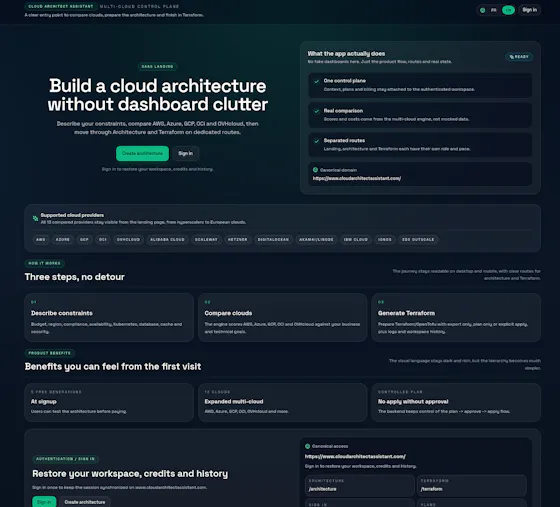560x507 pixels.
Task: Select the Akamai/Linode provider chip
Action: coord(316,239)
